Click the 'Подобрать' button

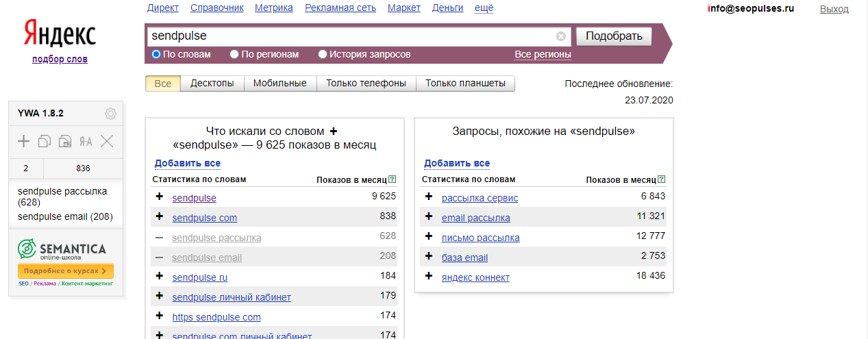[x=614, y=36]
